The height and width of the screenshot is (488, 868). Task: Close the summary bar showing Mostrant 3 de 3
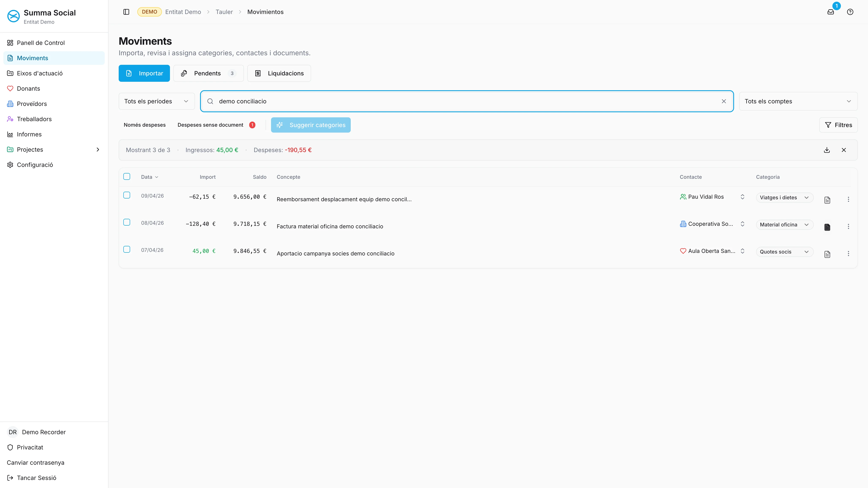(x=844, y=150)
